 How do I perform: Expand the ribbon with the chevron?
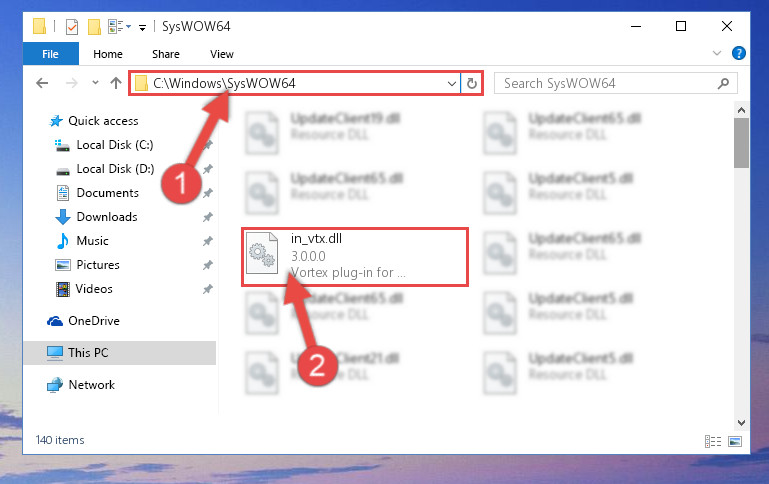coord(717,53)
